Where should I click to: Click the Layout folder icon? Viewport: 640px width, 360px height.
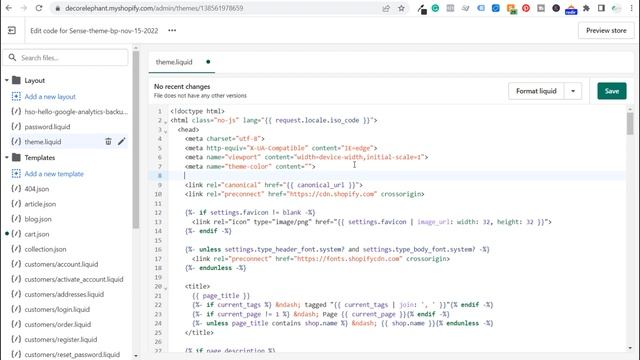pyautogui.click(x=16, y=80)
